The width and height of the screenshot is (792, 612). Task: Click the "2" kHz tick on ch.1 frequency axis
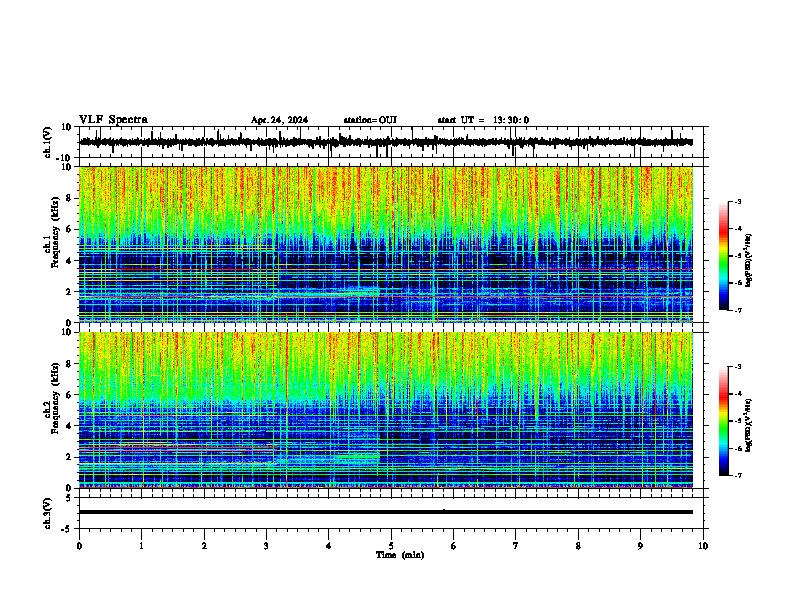(69, 292)
